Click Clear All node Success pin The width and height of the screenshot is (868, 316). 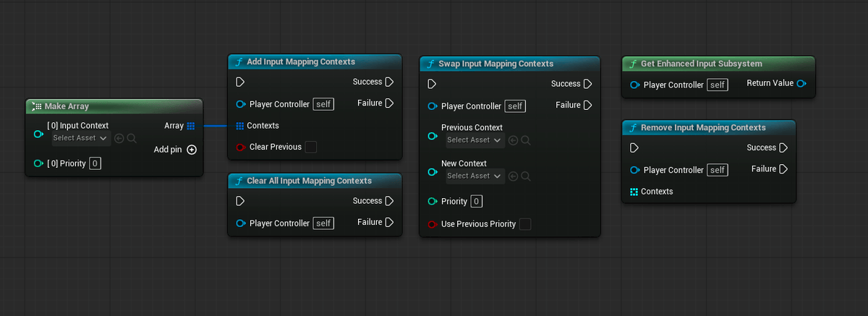pos(390,201)
